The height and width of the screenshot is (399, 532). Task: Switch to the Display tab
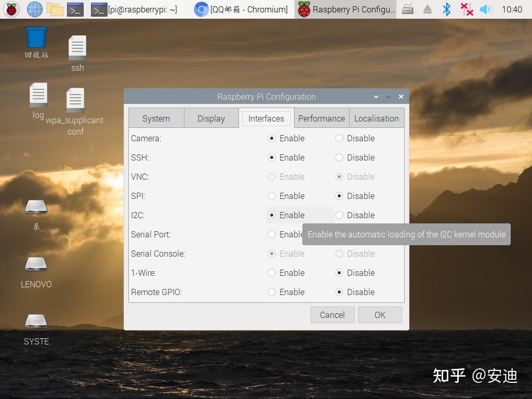click(211, 118)
